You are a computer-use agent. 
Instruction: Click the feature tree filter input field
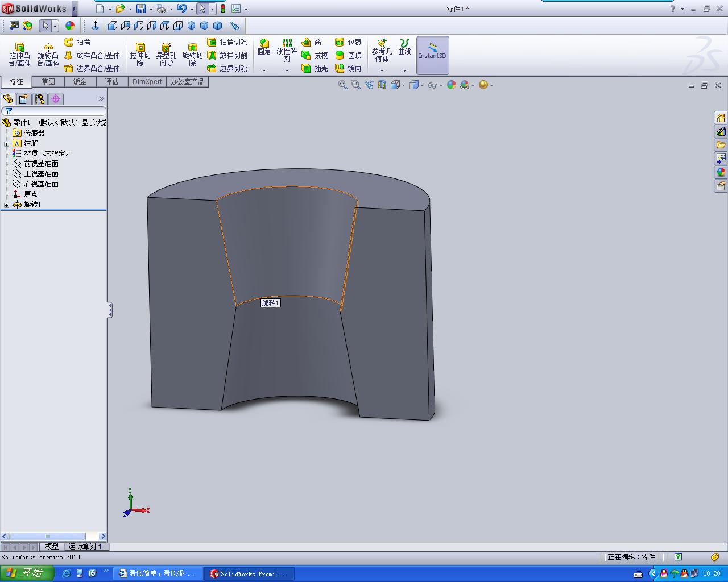(x=57, y=111)
